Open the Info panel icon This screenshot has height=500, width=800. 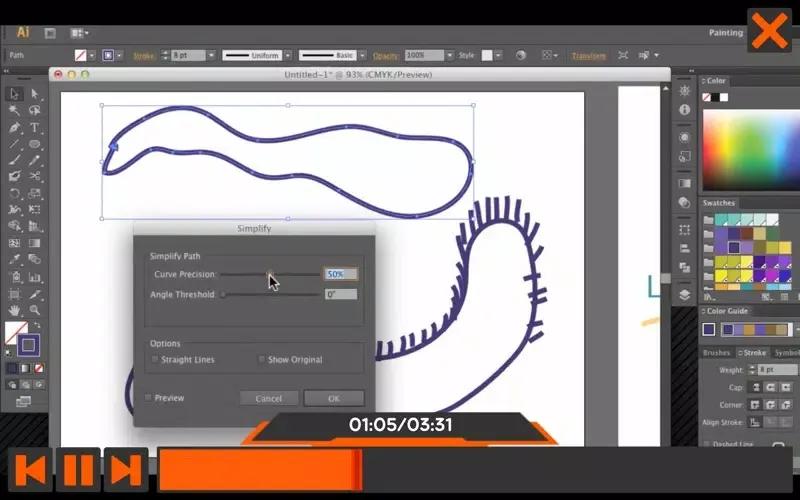point(685,110)
